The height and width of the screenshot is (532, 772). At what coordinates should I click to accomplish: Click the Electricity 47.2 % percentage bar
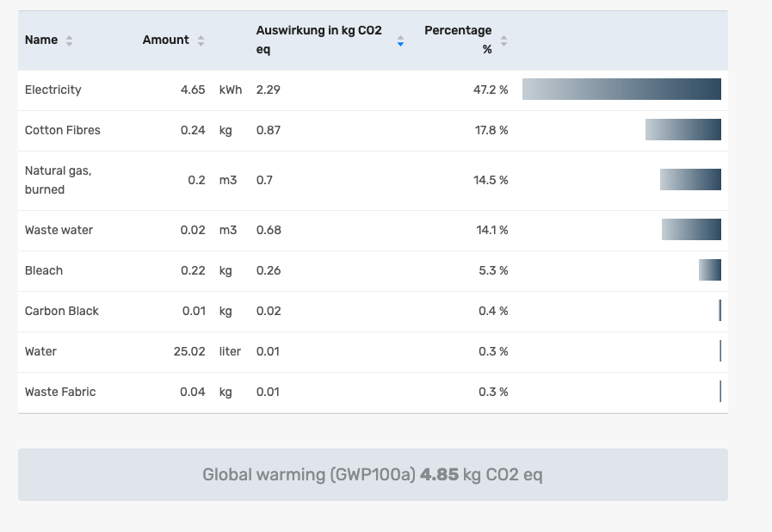coord(621,90)
